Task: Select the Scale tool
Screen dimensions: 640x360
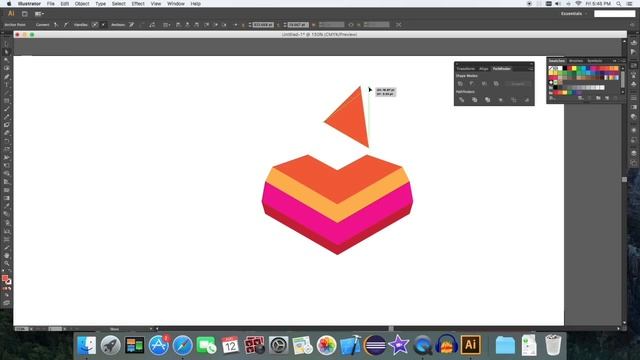Action: click(7, 149)
